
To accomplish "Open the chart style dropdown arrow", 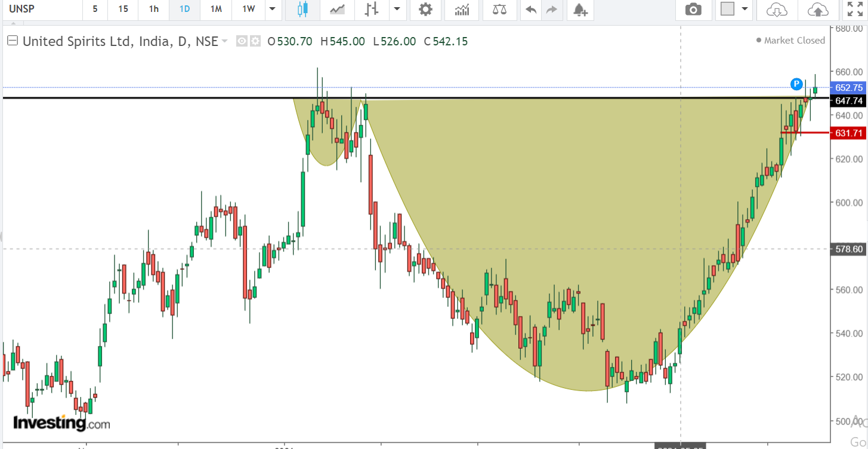I will [397, 9].
